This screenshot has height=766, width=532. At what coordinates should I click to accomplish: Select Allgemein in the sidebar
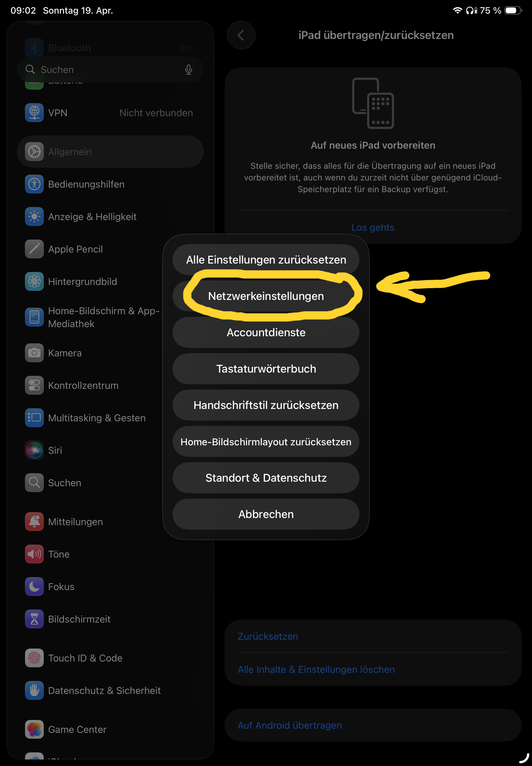110,152
